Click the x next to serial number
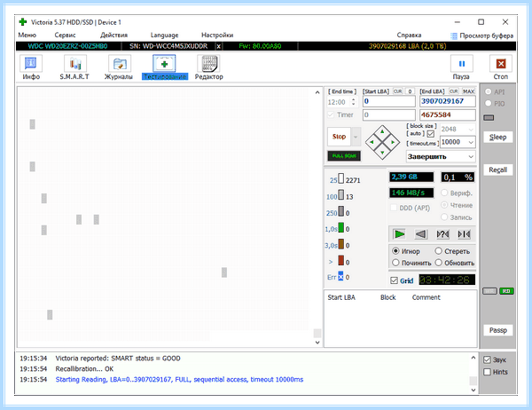 click(218, 46)
